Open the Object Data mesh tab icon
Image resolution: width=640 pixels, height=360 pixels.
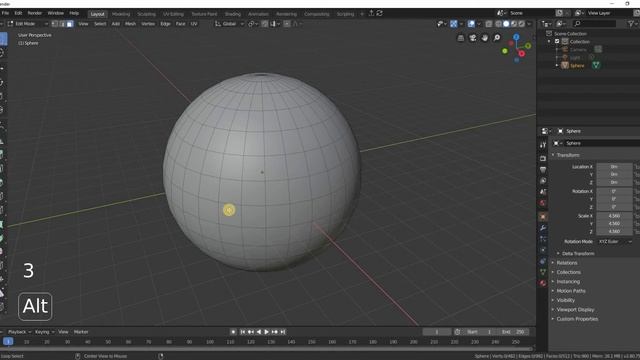click(x=543, y=272)
